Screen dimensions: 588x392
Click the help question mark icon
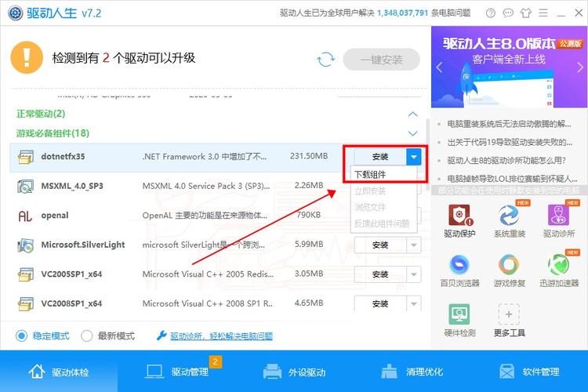pyautogui.click(x=490, y=13)
